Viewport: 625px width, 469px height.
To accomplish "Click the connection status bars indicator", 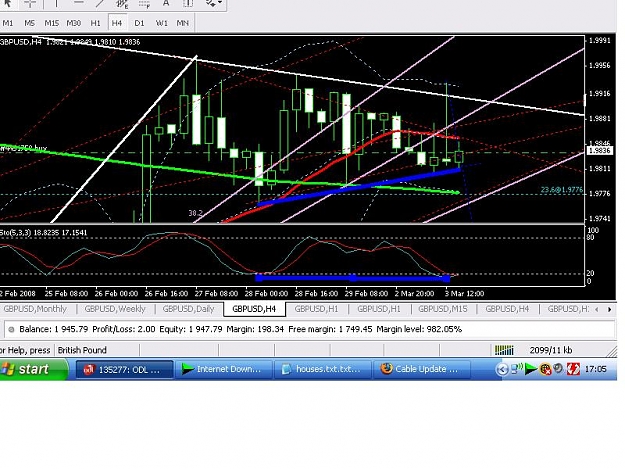I will pos(504,350).
